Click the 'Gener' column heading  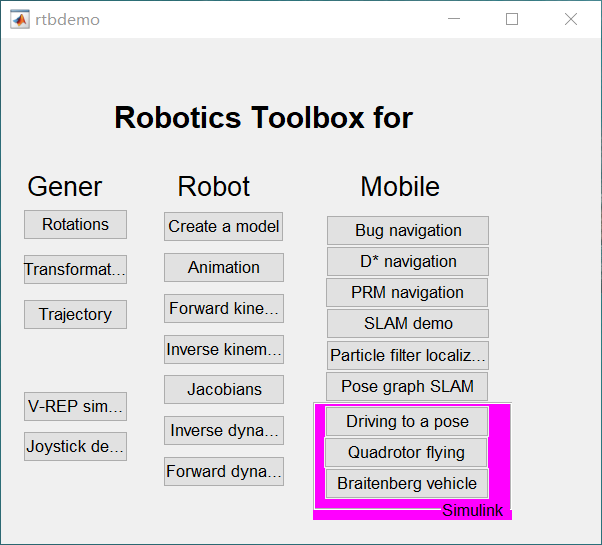[64, 187]
